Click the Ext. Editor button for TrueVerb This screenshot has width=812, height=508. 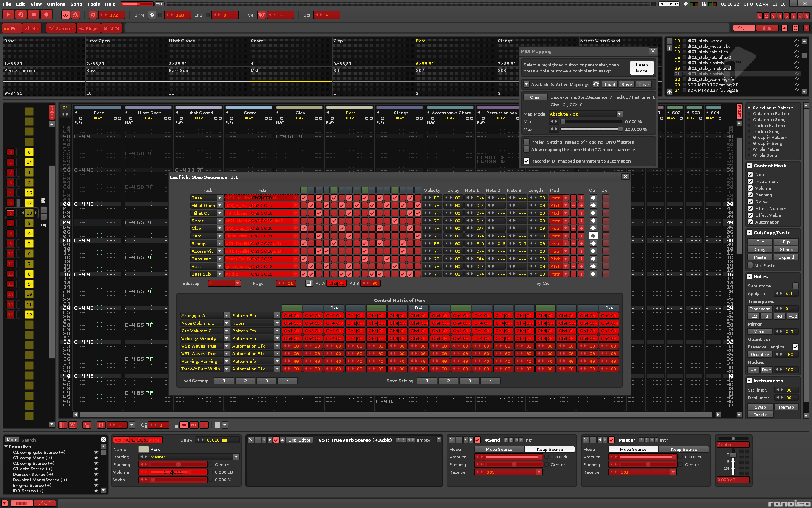point(299,440)
